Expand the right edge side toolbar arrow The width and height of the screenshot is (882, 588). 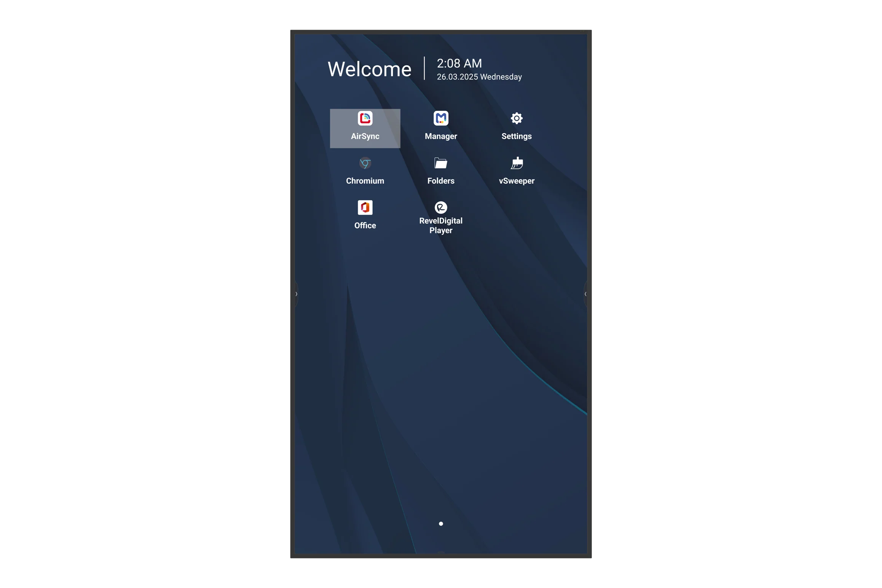click(585, 294)
